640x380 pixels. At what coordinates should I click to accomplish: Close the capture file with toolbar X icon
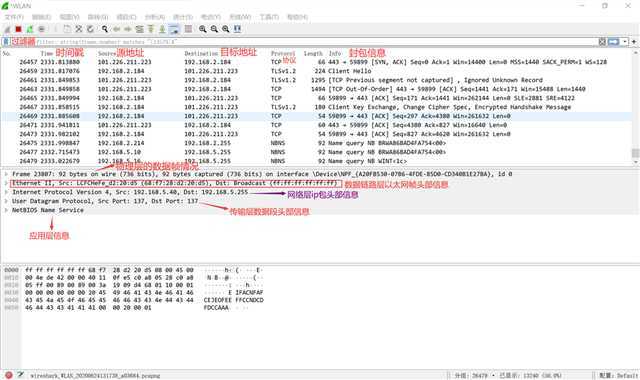click(x=79, y=29)
